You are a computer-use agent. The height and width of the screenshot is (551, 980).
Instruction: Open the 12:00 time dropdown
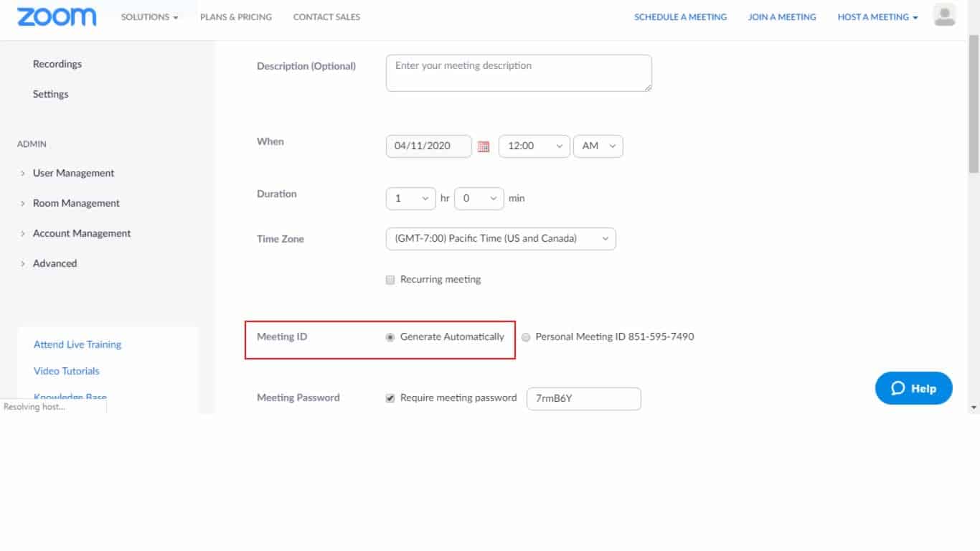[534, 146]
